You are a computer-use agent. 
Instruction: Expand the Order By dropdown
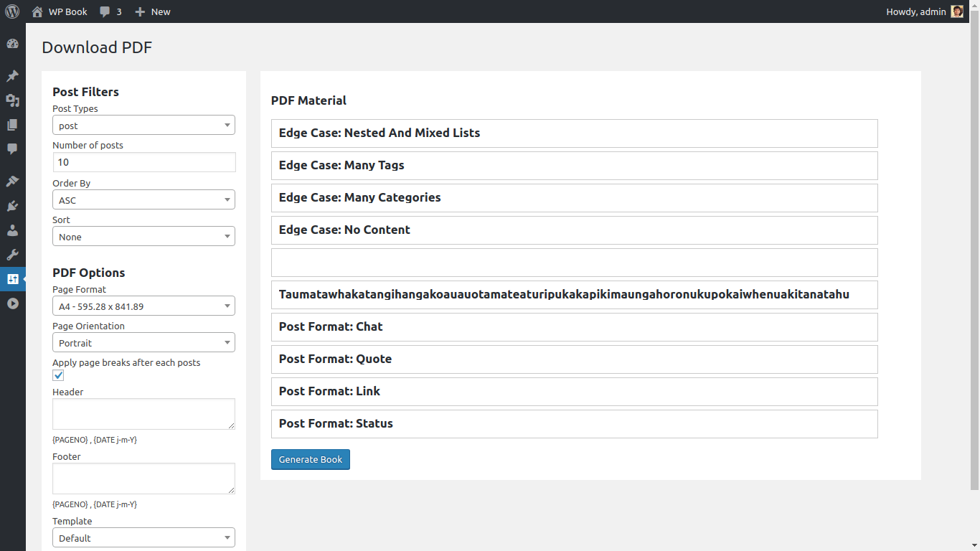[143, 200]
